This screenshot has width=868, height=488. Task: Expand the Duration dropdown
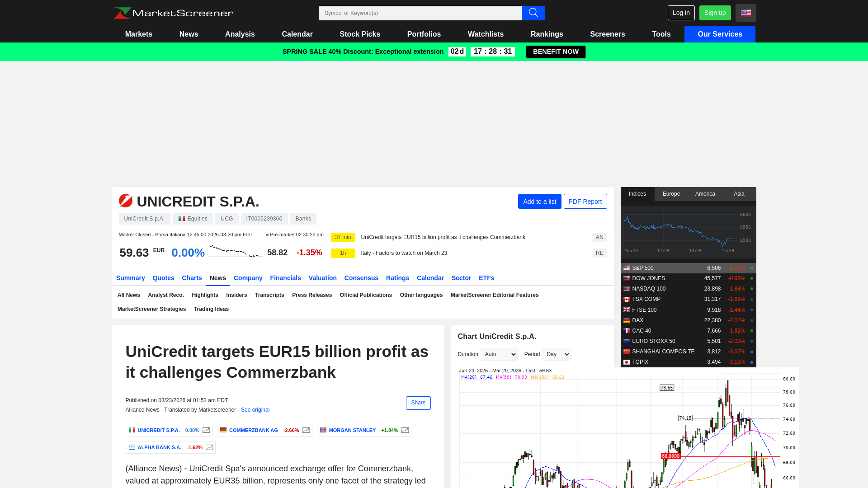(499, 354)
